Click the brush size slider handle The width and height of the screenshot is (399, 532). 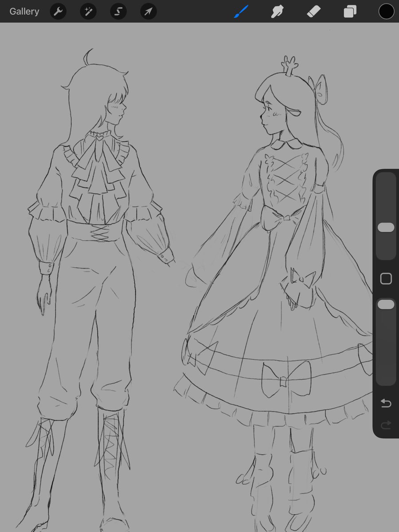point(386,227)
